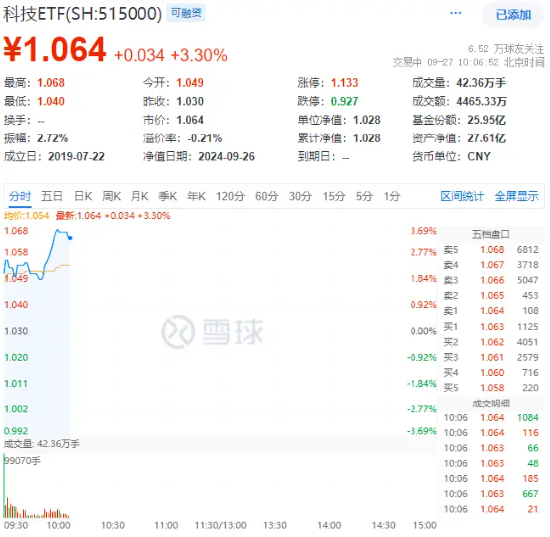The width and height of the screenshot is (550, 537).
Task: Select the 卖5 row at 1.068
Action: point(491,250)
